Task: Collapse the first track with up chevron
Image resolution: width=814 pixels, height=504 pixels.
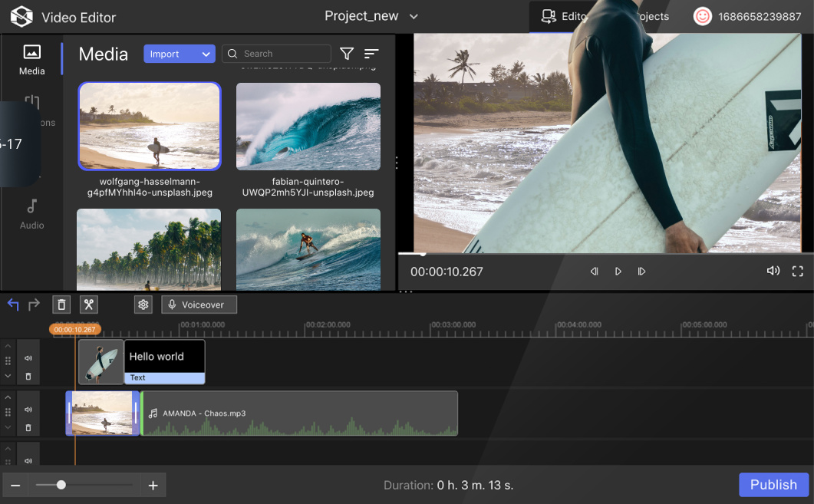Action: pyautogui.click(x=8, y=345)
